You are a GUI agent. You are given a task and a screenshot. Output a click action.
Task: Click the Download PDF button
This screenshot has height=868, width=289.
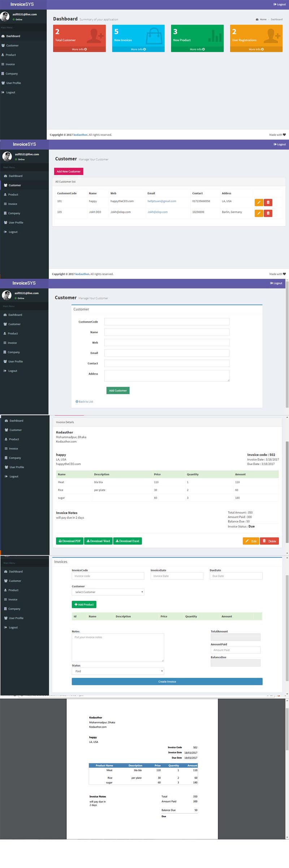pyautogui.click(x=70, y=541)
